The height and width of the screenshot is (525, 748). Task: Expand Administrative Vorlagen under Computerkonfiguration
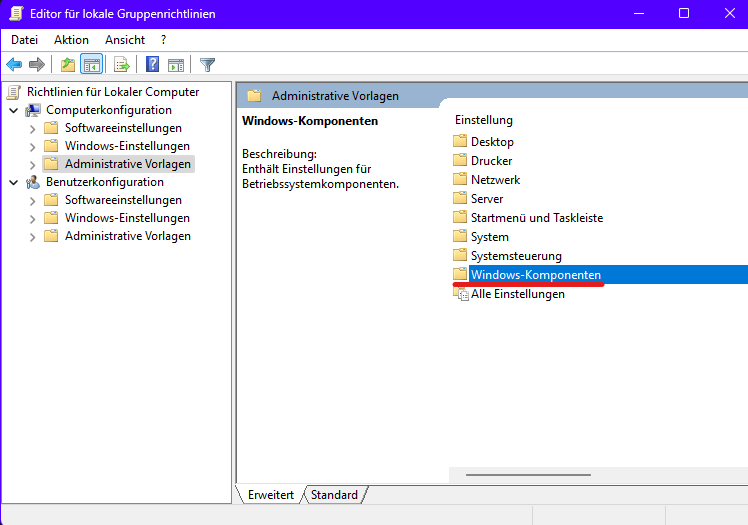point(32,164)
